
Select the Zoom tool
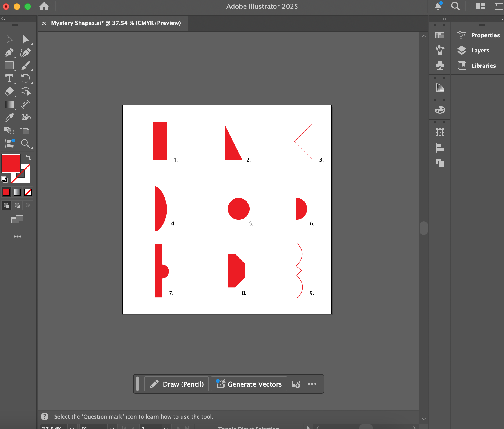(26, 144)
